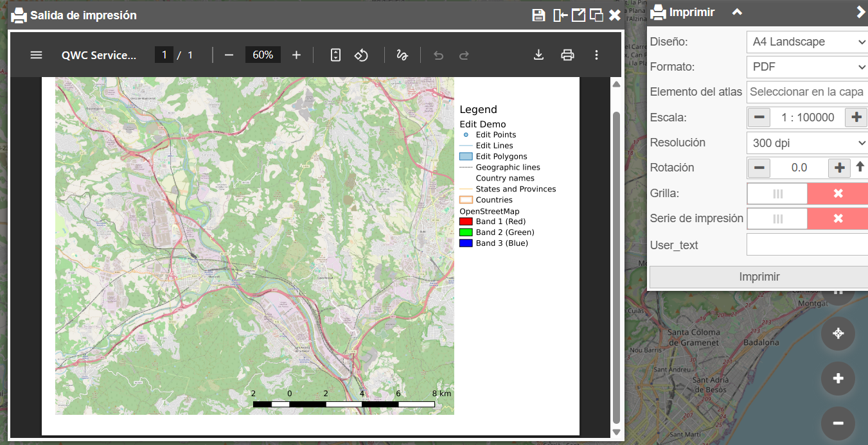Open the Formato dropdown
868x445 pixels.
coord(807,67)
